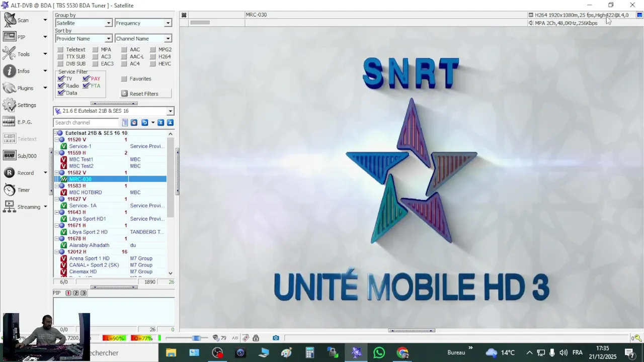Tick the H264 filter checkbox
The height and width of the screenshot is (362, 644).
(x=153, y=57)
